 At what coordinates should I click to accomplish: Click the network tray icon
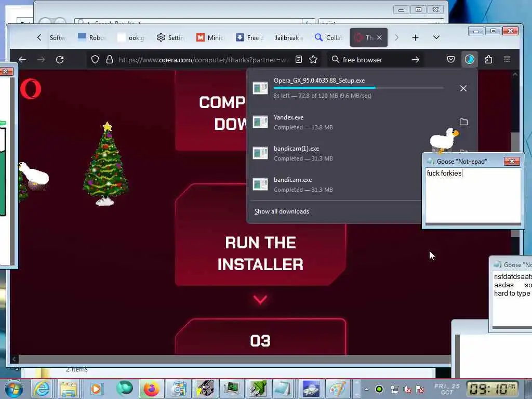pos(395,390)
